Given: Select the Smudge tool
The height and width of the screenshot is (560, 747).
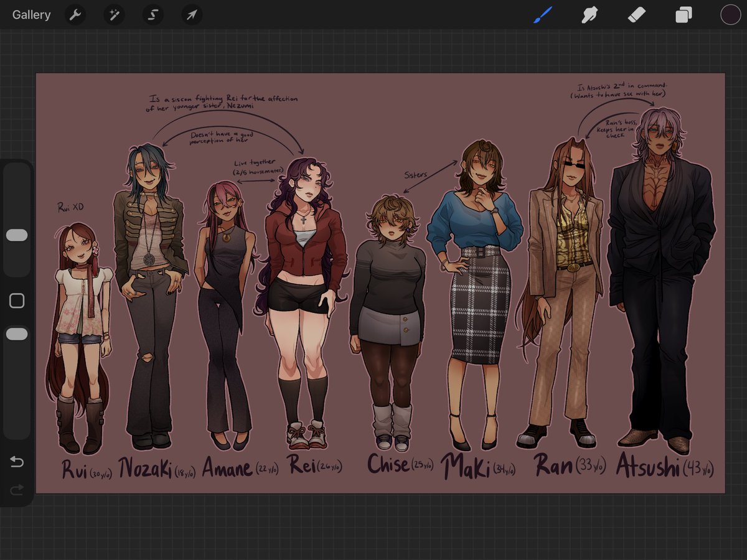Looking at the screenshot, I should click(x=590, y=14).
